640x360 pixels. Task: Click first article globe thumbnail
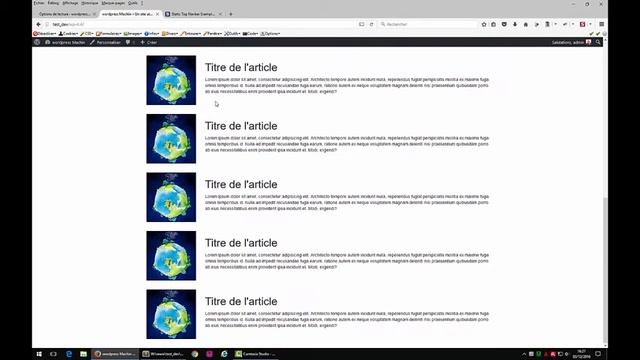[171, 80]
